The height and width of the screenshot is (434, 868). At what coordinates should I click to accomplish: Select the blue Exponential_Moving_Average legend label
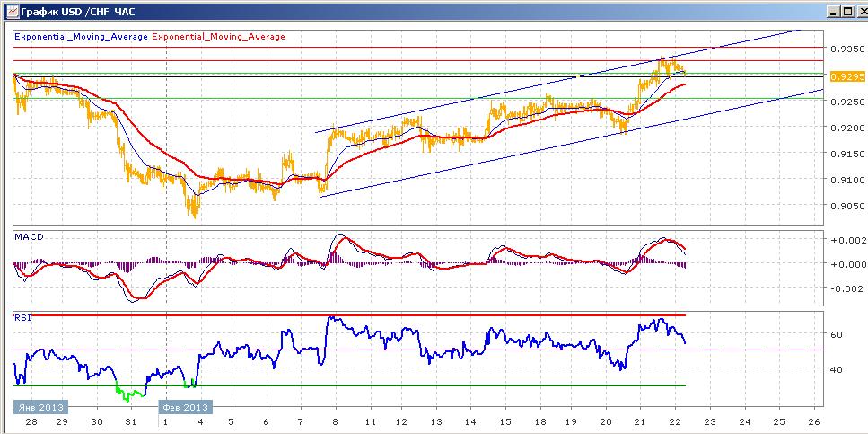click(81, 37)
